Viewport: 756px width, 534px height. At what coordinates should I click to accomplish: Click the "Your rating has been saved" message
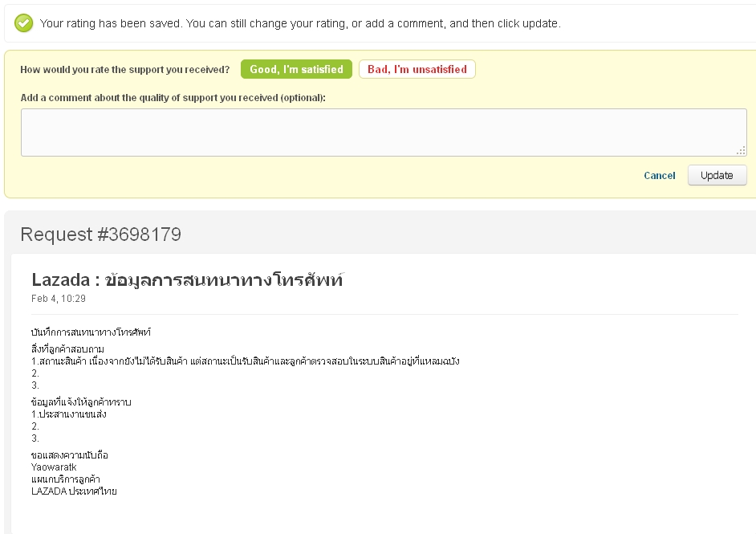coord(300,23)
